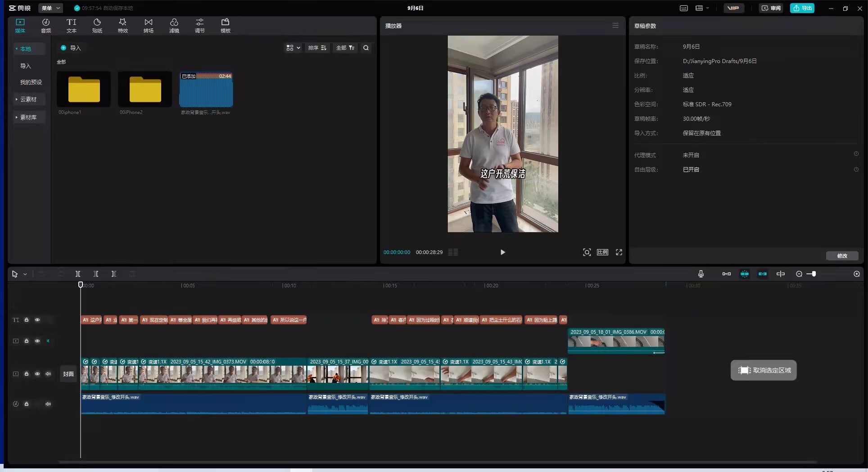Viewport: 868px width, 472px height.
Task: Mute the background music audio track
Action: [48, 404]
